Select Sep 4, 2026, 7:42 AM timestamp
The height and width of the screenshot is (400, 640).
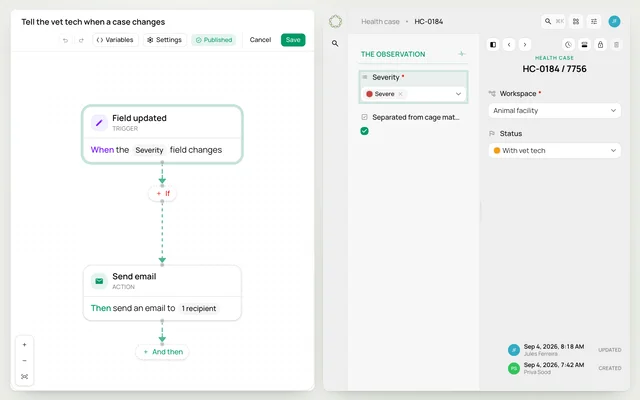click(x=554, y=365)
